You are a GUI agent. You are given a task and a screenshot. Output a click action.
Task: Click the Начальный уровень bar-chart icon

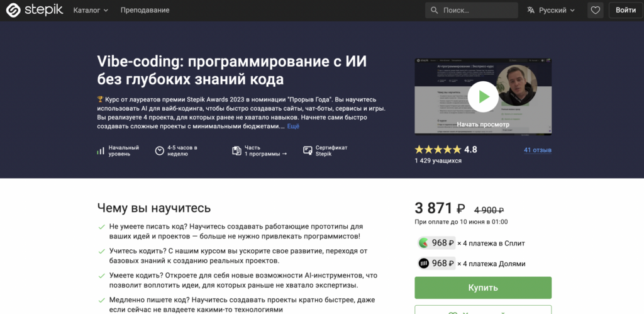tap(101, 151)
